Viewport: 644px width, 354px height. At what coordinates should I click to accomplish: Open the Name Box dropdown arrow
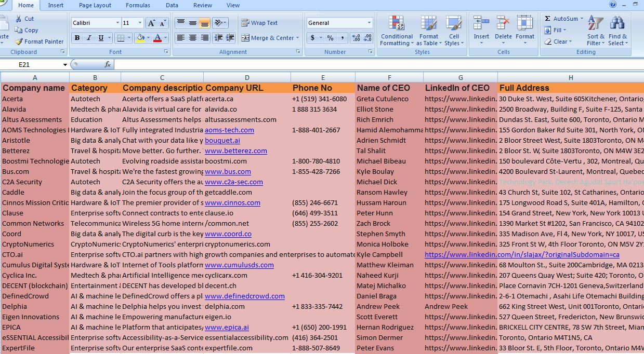(65, 65)
